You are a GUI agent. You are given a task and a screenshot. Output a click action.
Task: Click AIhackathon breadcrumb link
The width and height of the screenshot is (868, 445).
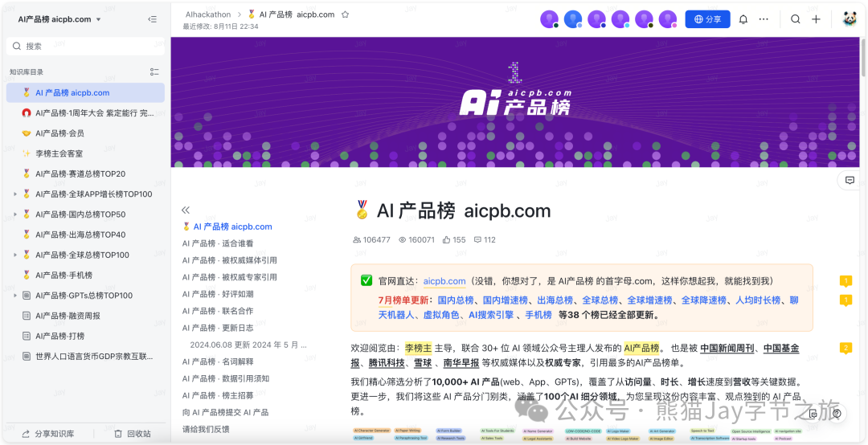pyautogui.click(x=207, y=14)
